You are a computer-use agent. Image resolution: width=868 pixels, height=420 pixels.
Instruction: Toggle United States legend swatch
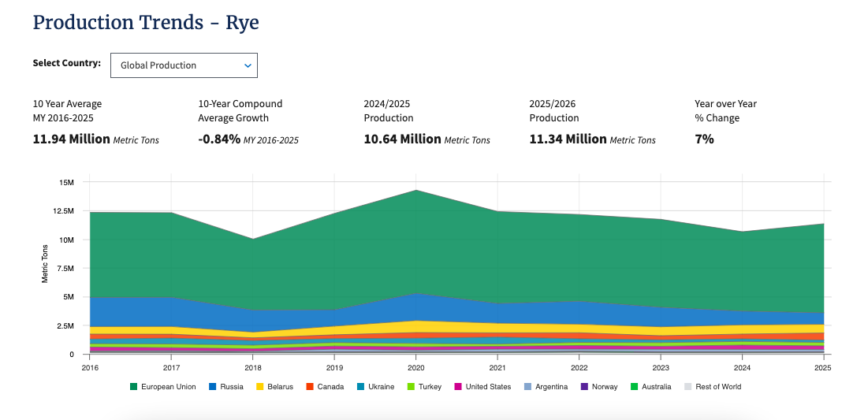[458, 387]
